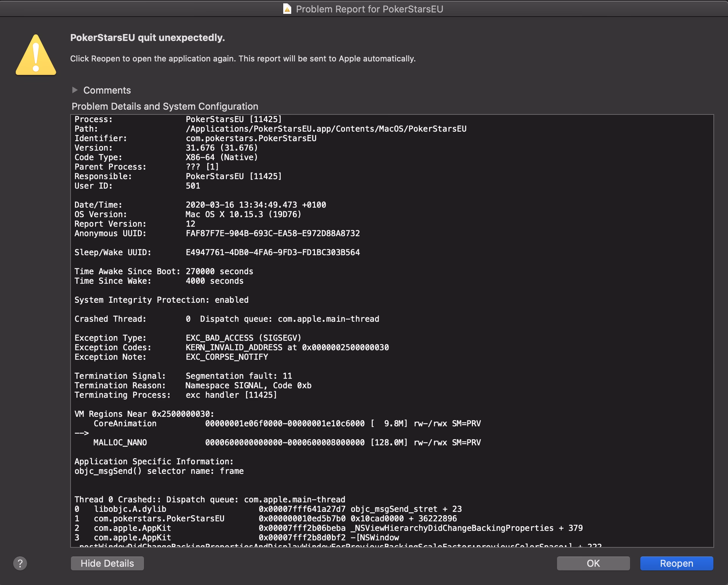Click the Anonymous UUID value
Screen dimensions: 728x585
pyautogui.click(x=273, y=233)
